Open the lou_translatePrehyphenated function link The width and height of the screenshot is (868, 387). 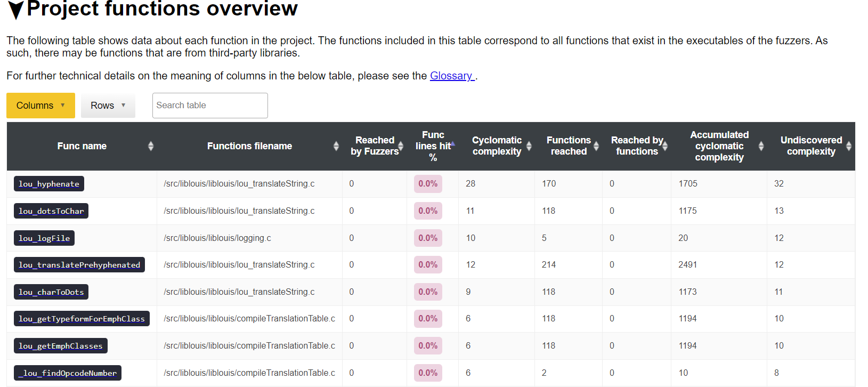(x=79, y=265)
